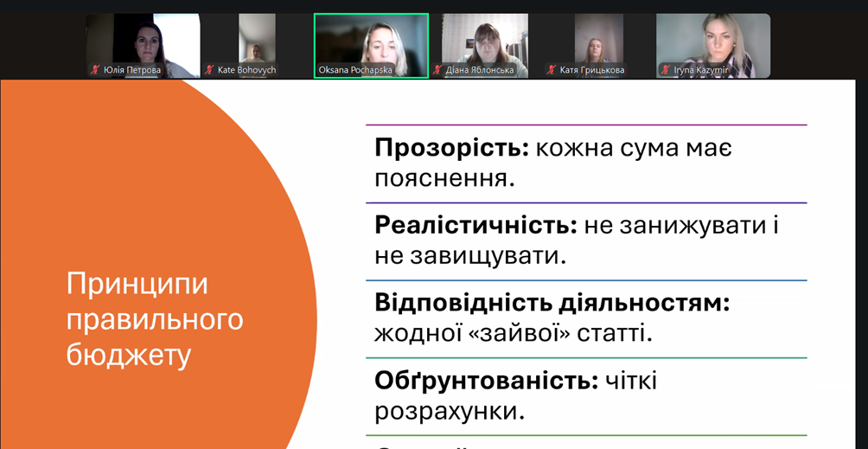This screenshot has width=868, height=449.
Task: Click Iryna Kazymir's video thumbnail
Action: 713,42
